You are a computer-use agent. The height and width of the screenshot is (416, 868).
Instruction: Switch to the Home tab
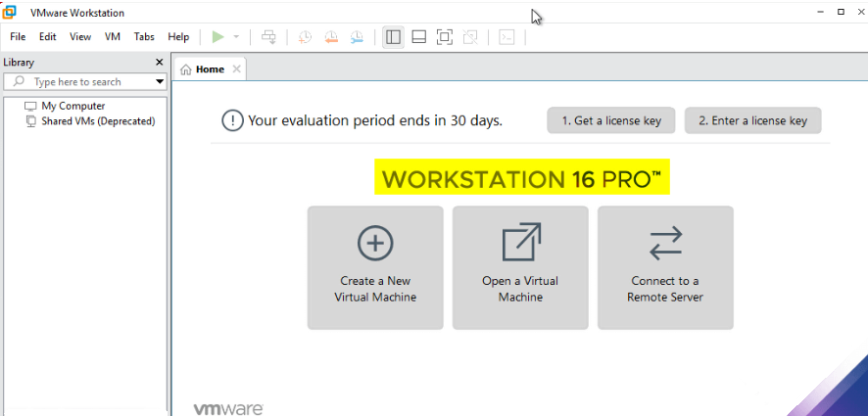(210, 69)
